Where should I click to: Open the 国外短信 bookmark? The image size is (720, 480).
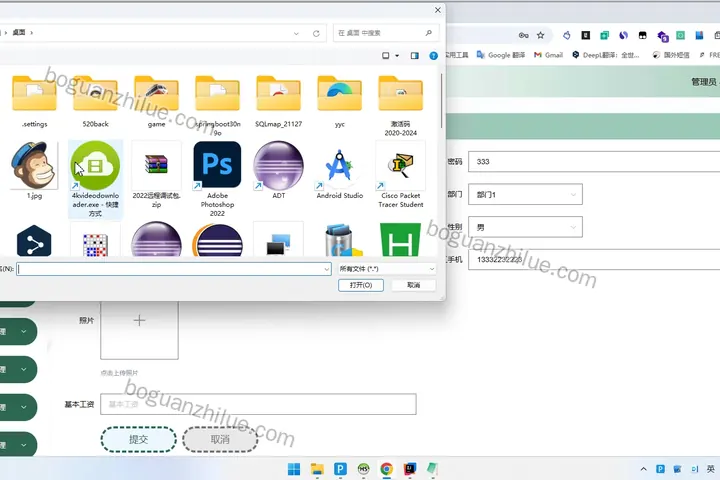671,55
